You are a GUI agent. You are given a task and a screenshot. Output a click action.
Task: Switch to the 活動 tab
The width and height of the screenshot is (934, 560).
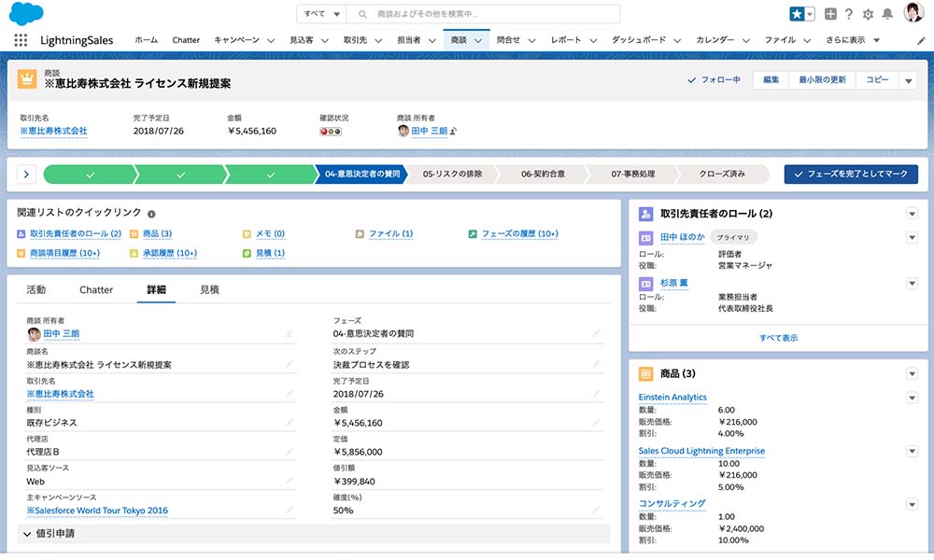click(x=35, y=290)
